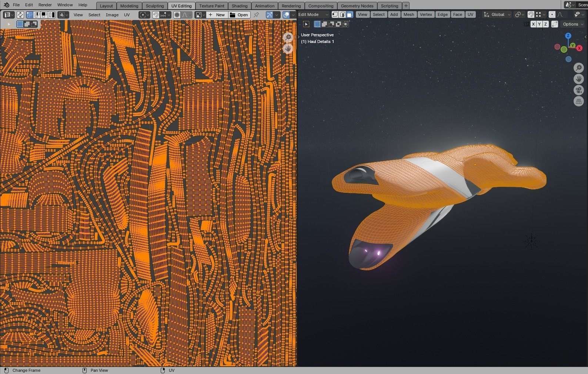Viewport: 588px width, 374px height.
Task: Open the File menu
Action: tap(16, 5)
